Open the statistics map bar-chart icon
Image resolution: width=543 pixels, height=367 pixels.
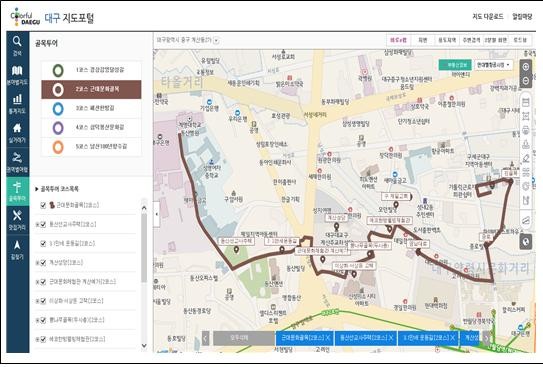[17, 104]
